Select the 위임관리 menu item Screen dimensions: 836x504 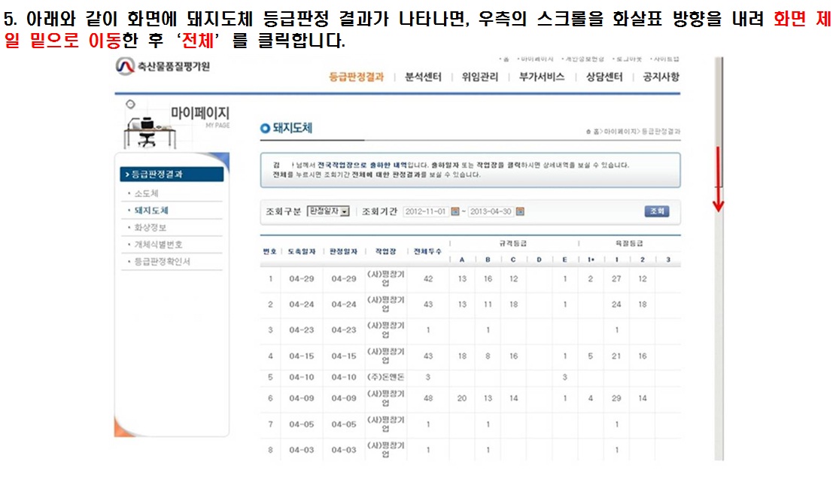coord(480,77)
